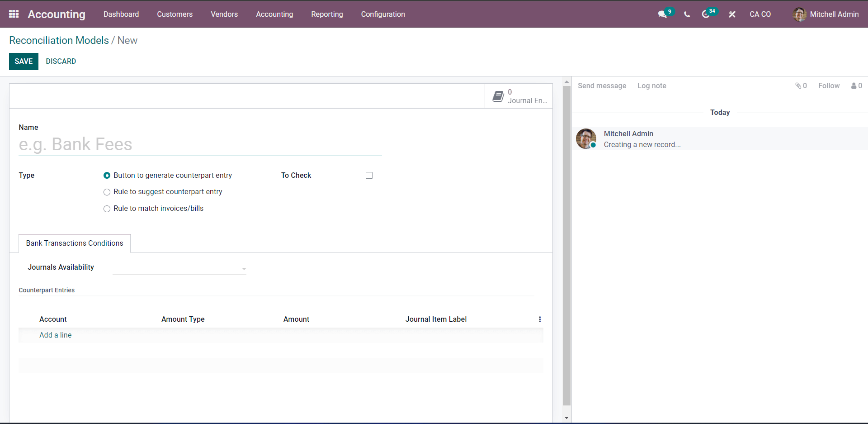Open the Dashboard menu
The image size is (868, 424).
pyautogui.click(x=121, y=14)
